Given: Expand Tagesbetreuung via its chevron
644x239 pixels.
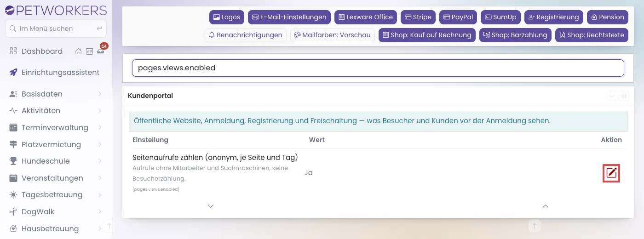Looking at the screenshot, I should point(100,195).
